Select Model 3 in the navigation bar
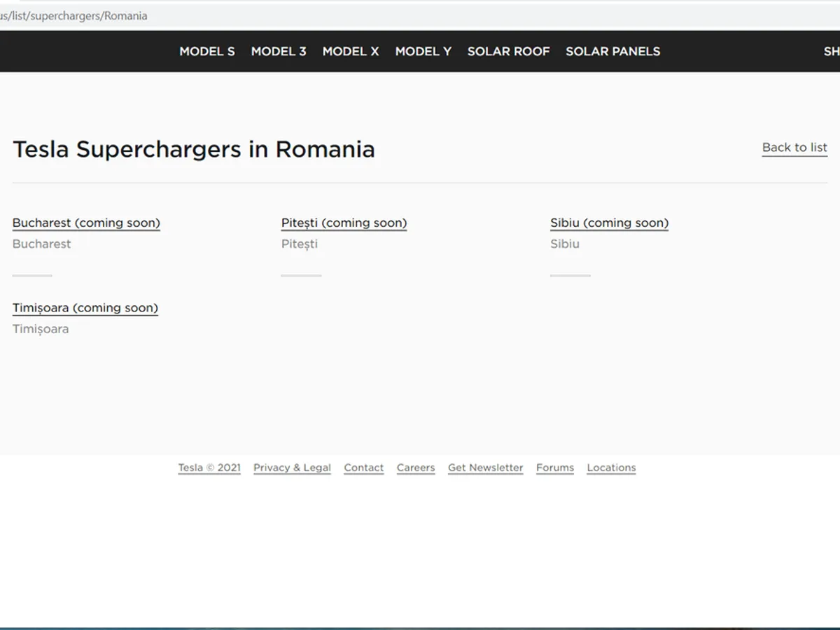The width and height of the screenshot is (840, 630). (279, 51)
